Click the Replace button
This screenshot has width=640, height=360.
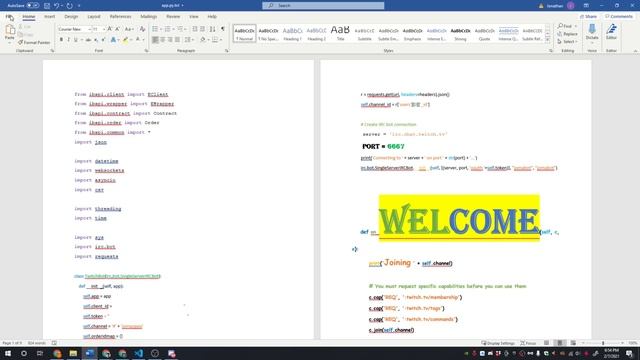click(x=567, y=34)
